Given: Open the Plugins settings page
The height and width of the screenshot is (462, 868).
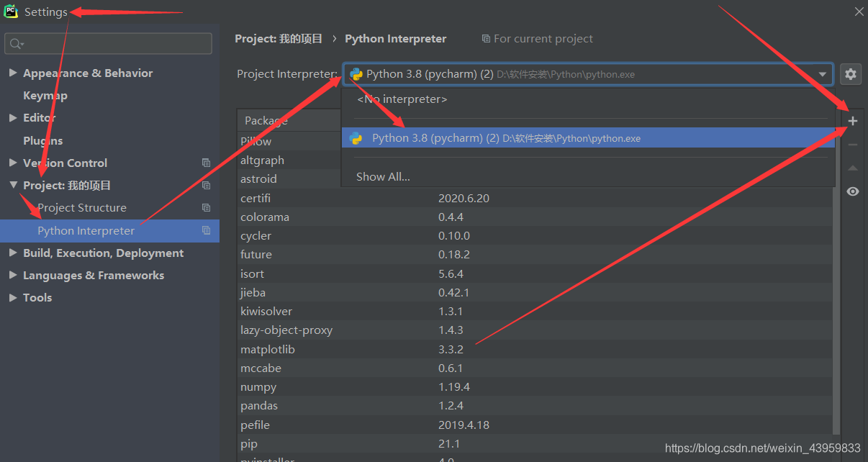Looking at the screenshot, I should tap(43, 141).
